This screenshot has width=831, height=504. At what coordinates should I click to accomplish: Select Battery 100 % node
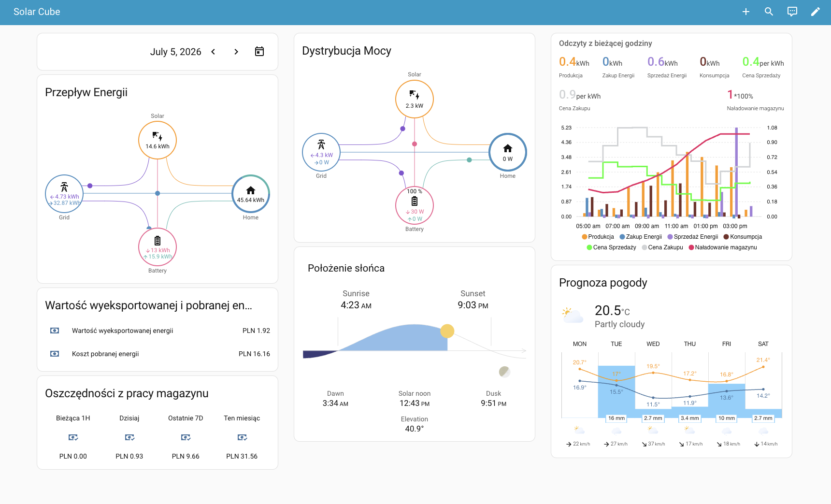(415, 205)
